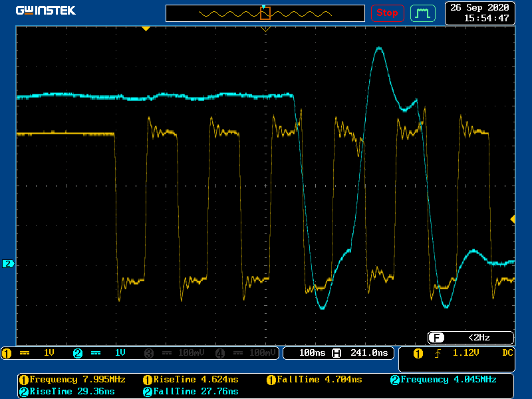The width and height of the screenshot is (532, 399).
Task: Click the waveform overview window box
Action: pyautogui.click(x=265, y=13)
